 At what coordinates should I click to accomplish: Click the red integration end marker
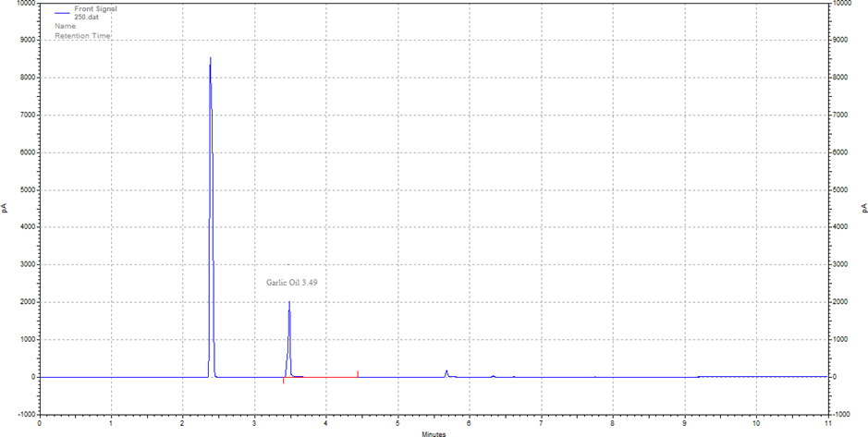[x=358, y=374]
